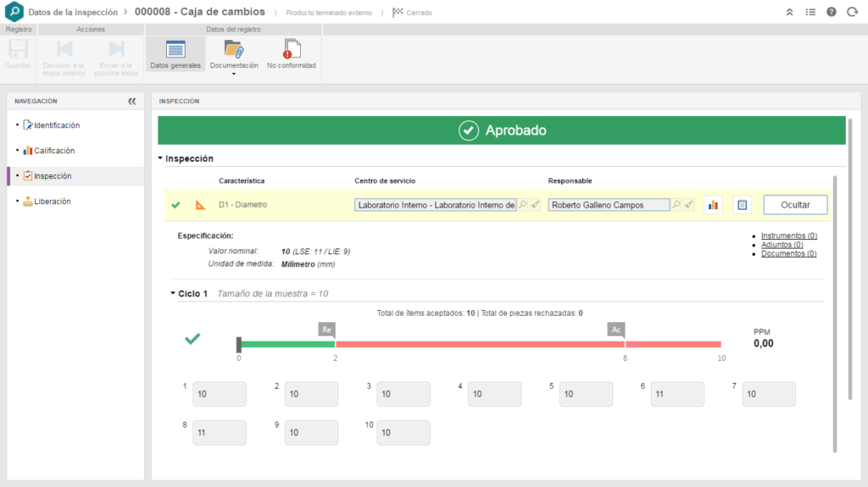Collapse the Ciclo 1 section

pyautogui.click(x=173, y=293)
